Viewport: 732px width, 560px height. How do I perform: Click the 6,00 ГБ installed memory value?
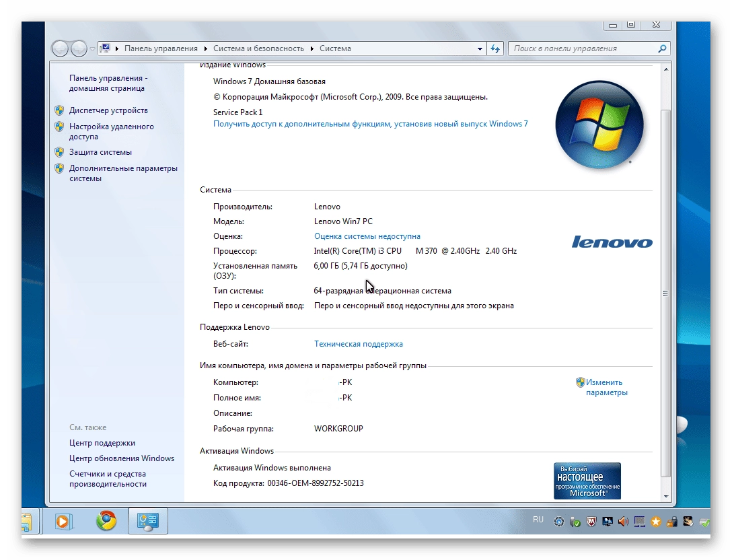tap(361, 266)
